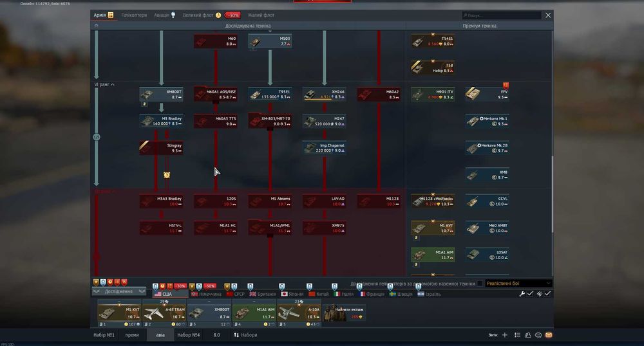The height and width of the screenshot is (346, 644).
Task: Select the LOSAT premium vehicle
Action: (x=487, y=255)
